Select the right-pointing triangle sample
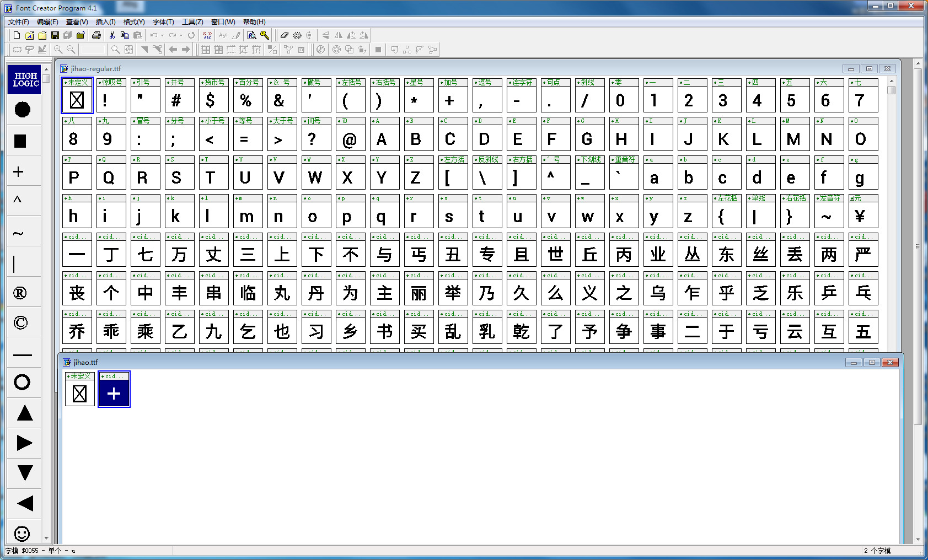This screenshot has width=928, height=560. 24,443
